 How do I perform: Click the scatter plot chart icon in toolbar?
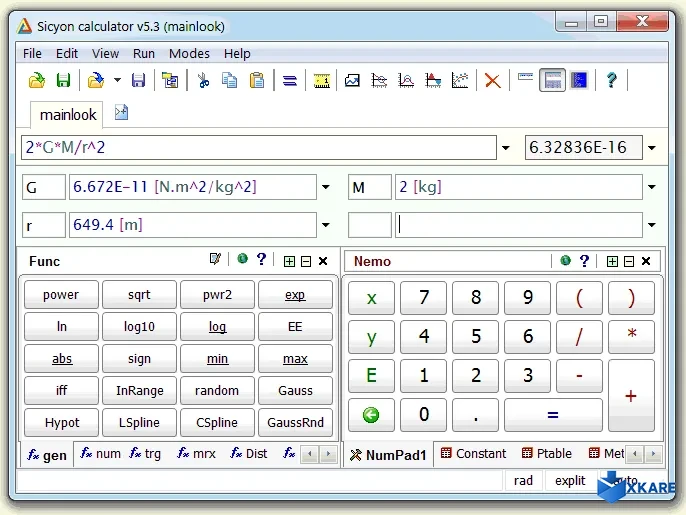460,81
